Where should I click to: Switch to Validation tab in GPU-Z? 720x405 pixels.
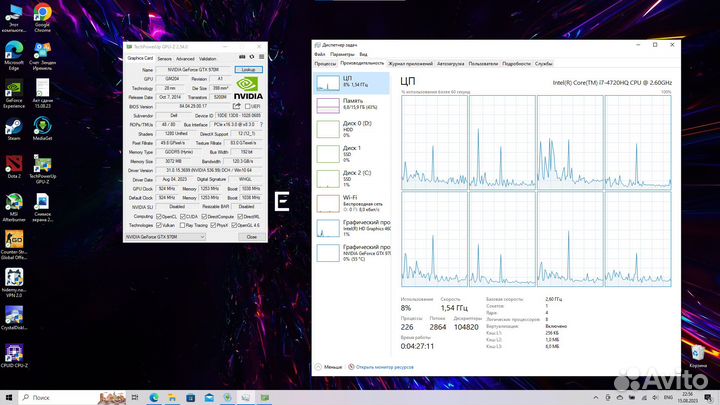point(208,59)
